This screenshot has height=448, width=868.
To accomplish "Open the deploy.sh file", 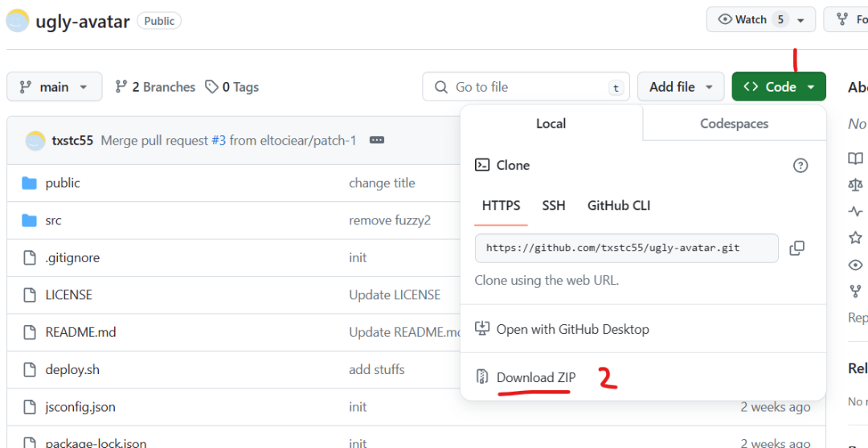I will (x=72, y=370).
